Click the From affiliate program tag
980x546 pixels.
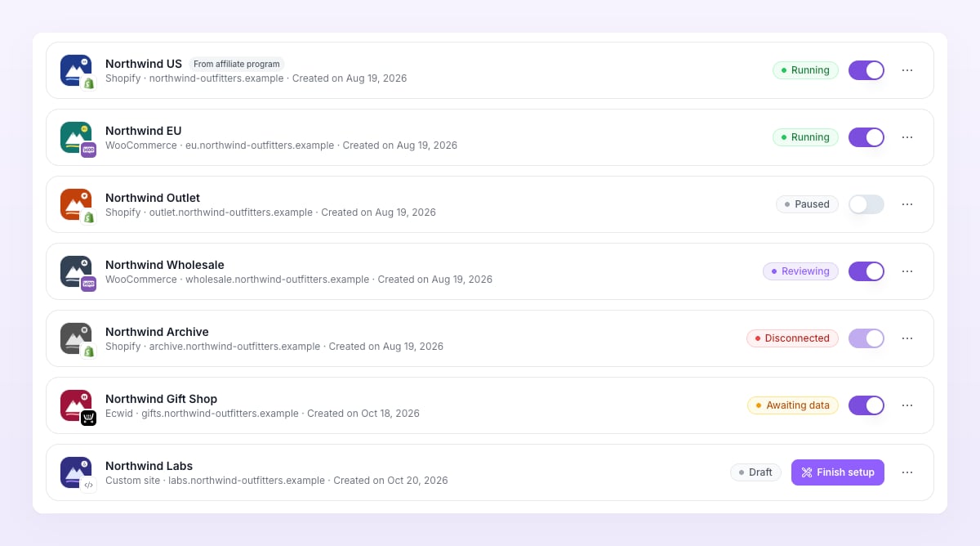point(237,64)
